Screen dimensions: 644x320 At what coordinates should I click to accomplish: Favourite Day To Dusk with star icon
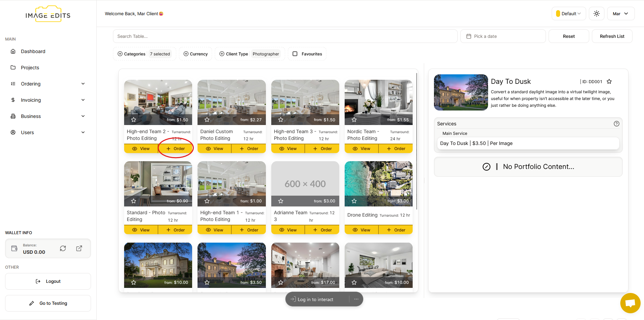(609, 81)
